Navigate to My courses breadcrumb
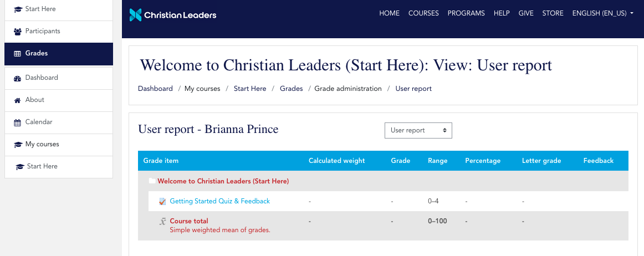This screenshot has height=256, width=644. coord(202,89)
